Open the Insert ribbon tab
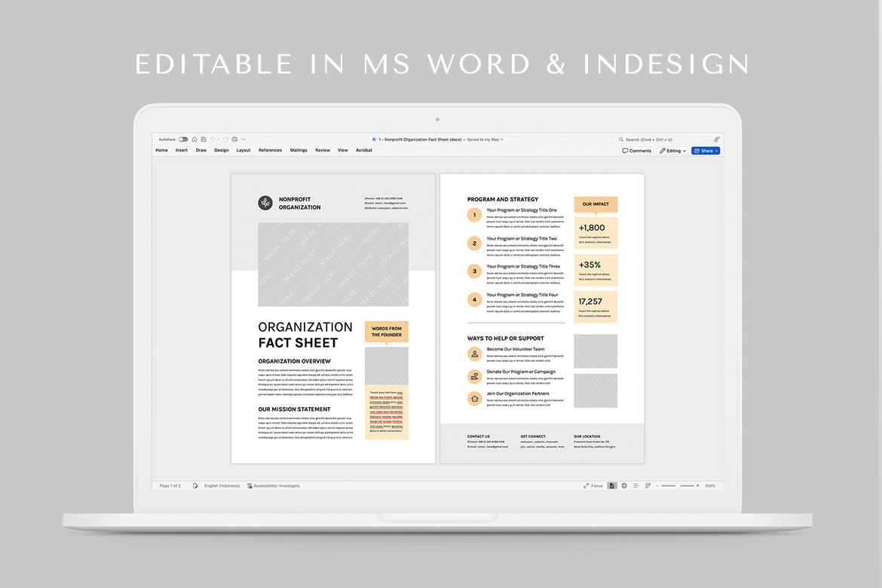 pyautogui.click(x=182, y=151)
